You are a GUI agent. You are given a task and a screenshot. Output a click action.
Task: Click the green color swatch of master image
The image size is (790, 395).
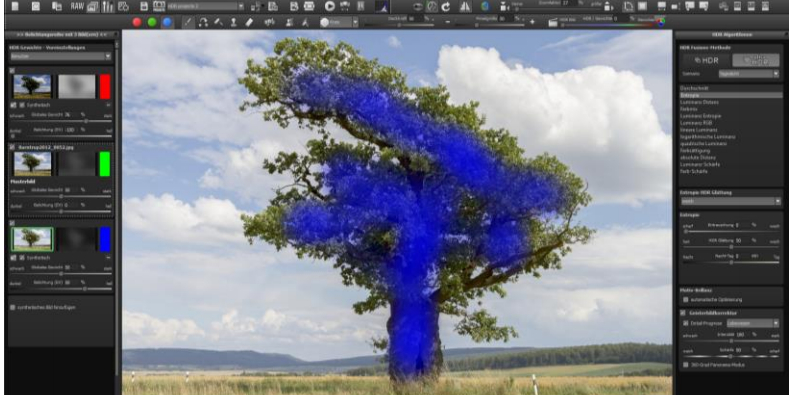[105, 164]
